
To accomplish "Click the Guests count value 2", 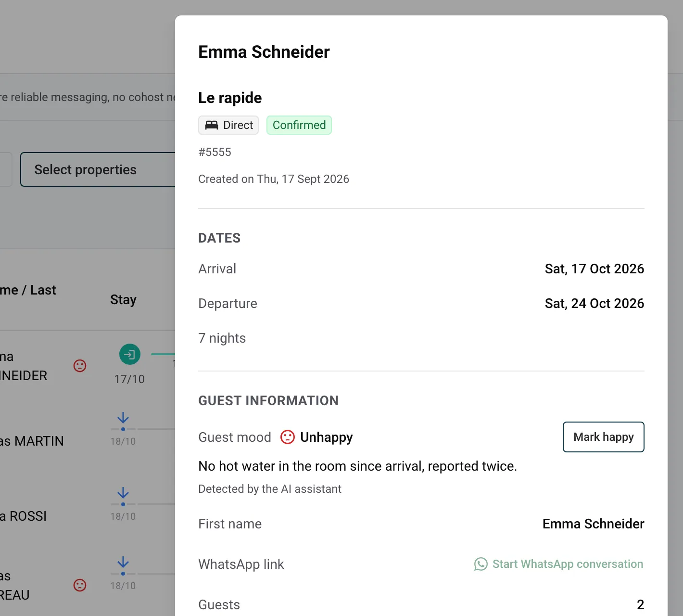I will coord(641,604).
